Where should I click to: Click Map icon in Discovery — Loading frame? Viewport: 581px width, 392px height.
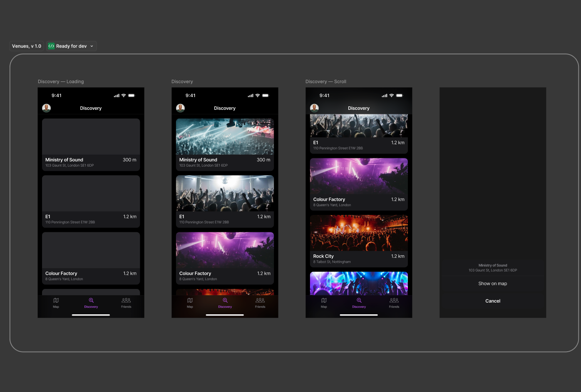56,300
